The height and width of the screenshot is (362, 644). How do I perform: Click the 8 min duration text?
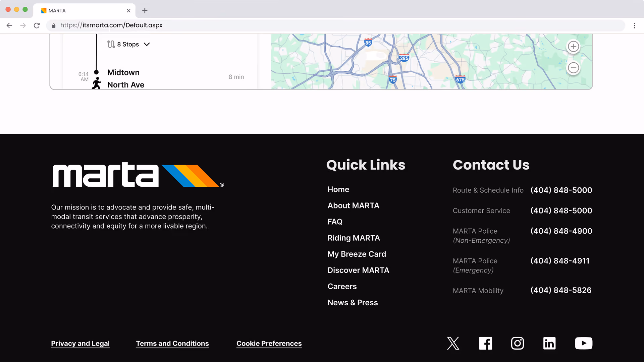click(x=236, y=77)
